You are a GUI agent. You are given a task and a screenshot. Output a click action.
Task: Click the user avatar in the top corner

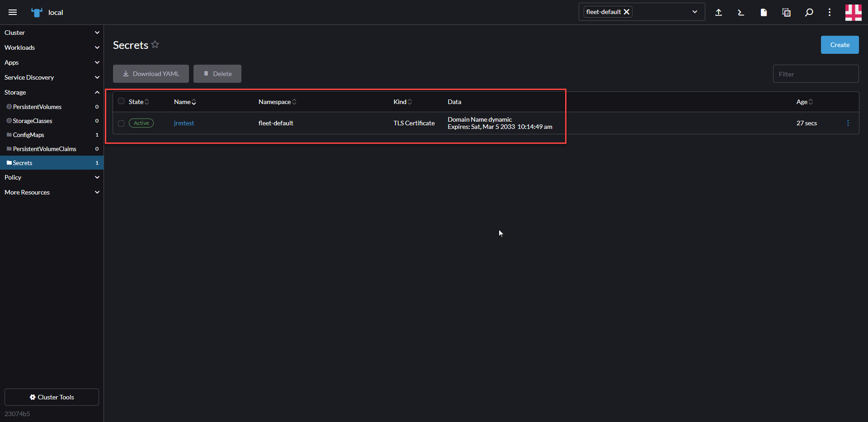(854, 12)
